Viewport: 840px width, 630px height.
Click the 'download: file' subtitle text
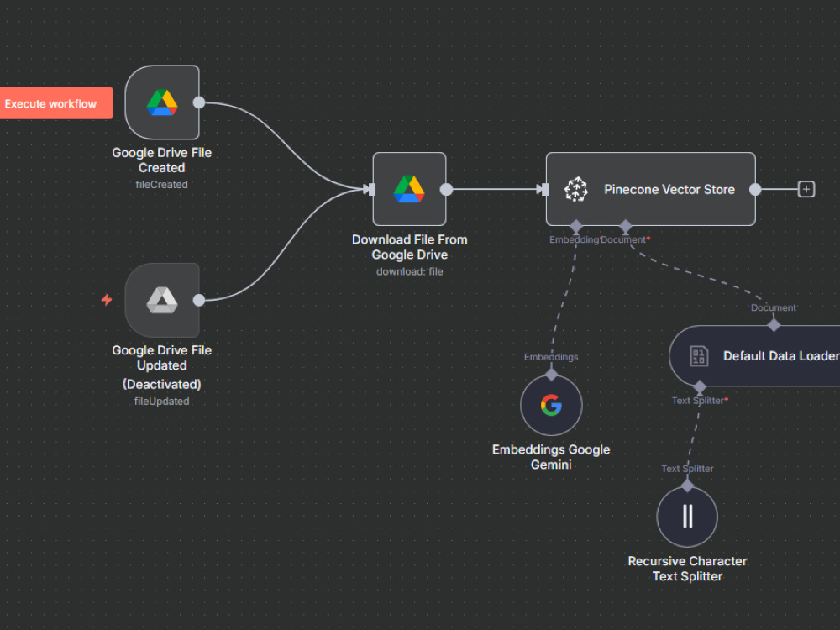pos(409,271)
